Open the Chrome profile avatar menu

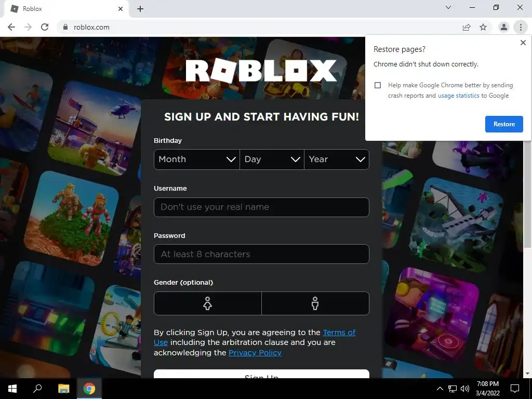pos(504,27)
